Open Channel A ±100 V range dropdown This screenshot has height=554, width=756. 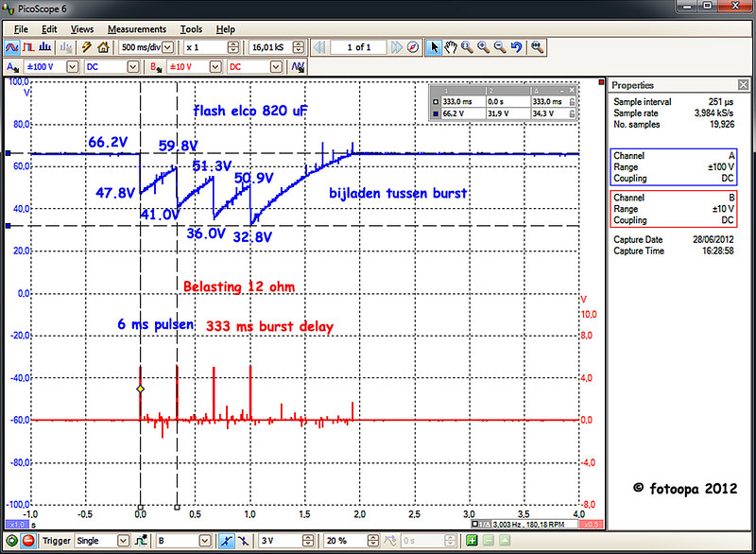click(x=73, y=67)
